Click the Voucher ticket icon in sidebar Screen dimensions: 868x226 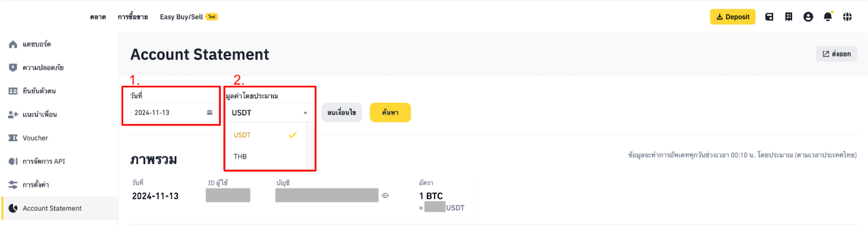pyautogui.click(x=13, y=138)
